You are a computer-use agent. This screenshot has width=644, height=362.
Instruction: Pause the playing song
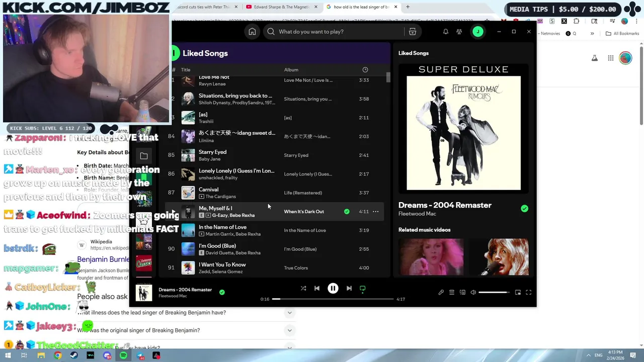tap(333, 288)
